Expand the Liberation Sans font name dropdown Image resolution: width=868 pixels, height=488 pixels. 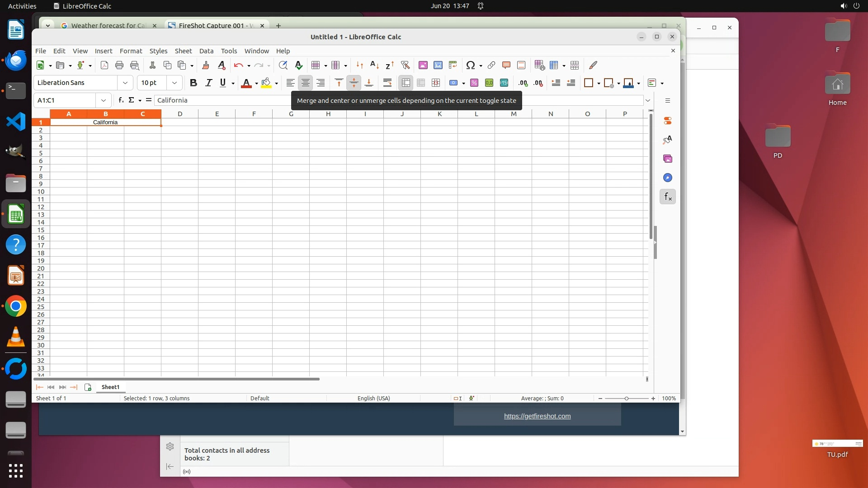click(x=125, y=83)
